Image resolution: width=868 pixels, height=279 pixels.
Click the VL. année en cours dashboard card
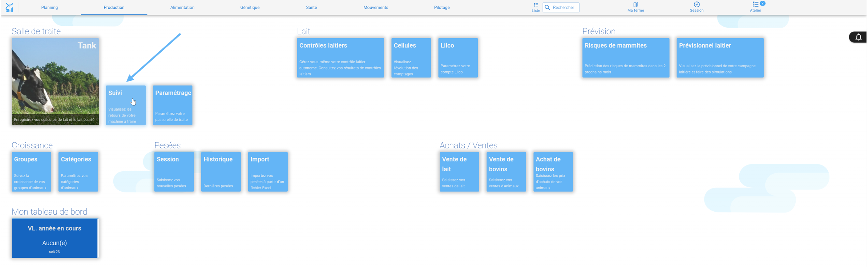click(x=54, y=238)
